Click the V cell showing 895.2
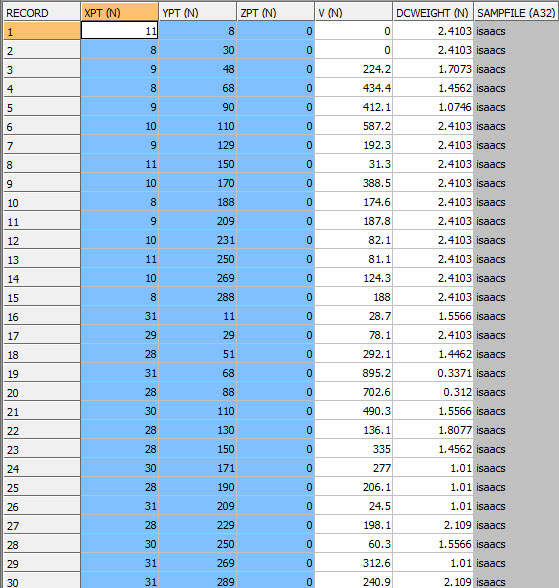Viewport: 559px width, 588px height. (354, 373)
